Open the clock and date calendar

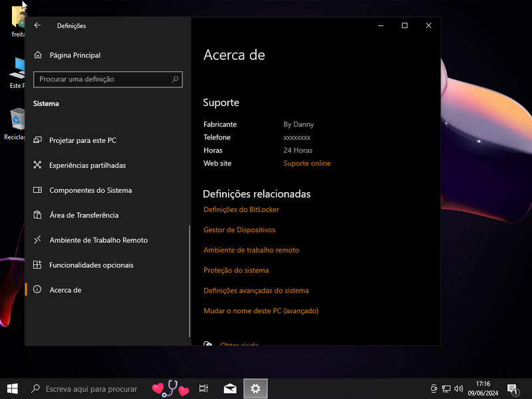[483, 388]
